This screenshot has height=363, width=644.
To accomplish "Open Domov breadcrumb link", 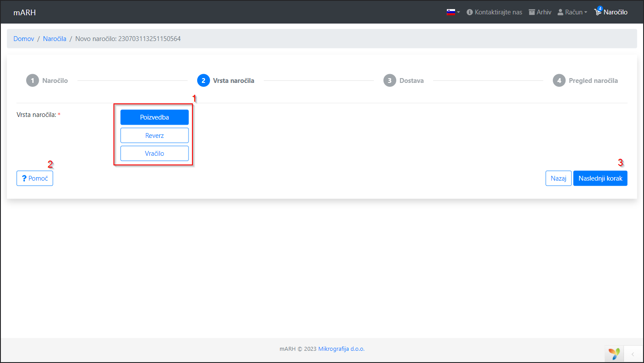I will (24, 39).
